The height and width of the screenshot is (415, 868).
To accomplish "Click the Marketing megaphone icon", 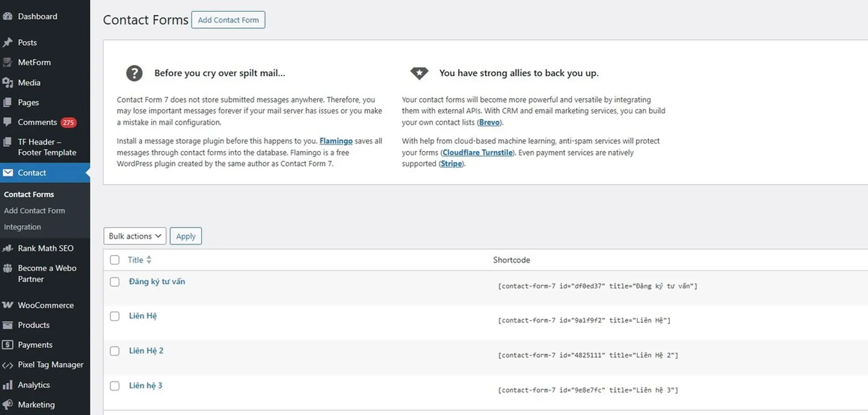I will tap(7, 405).
